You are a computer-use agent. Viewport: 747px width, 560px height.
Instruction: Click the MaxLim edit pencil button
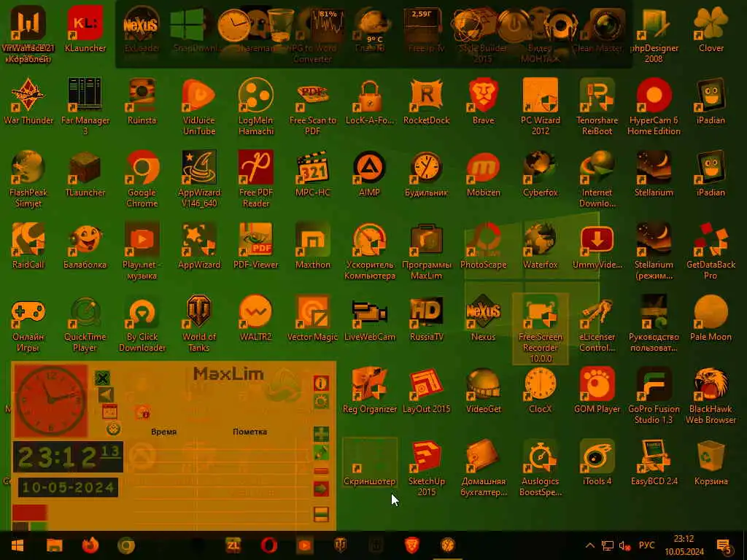(322, 452)
